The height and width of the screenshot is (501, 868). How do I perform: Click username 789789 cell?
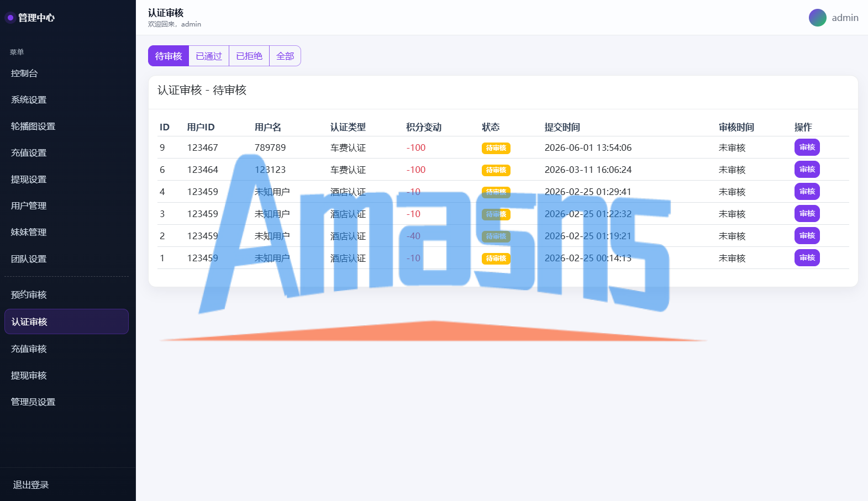(270, 147)
